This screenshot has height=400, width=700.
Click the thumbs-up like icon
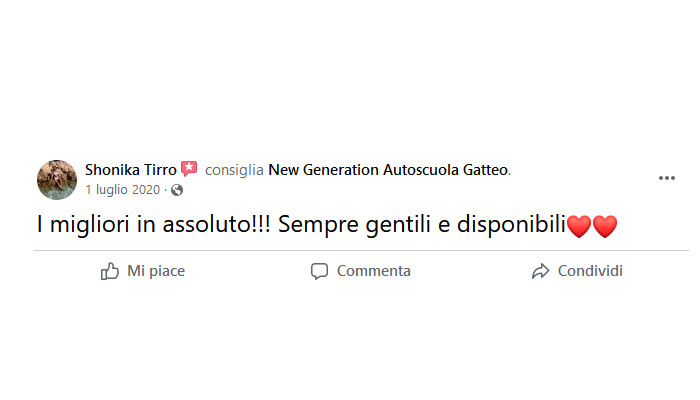[x=110, y=271]
